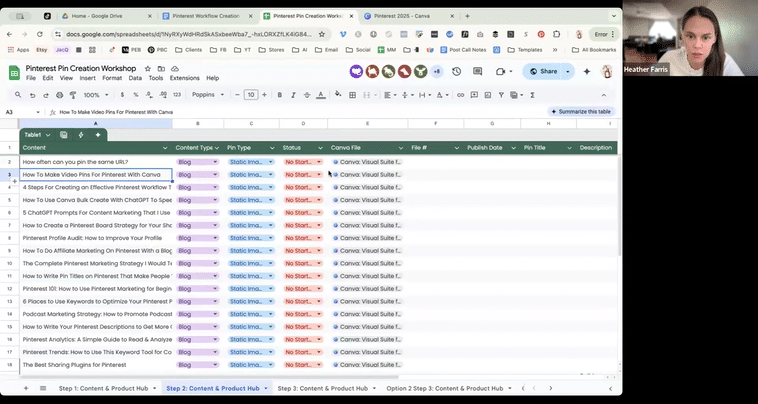The image size is (758, 404).
Task: Format selection as percent
Action: [x=136, y=95]
